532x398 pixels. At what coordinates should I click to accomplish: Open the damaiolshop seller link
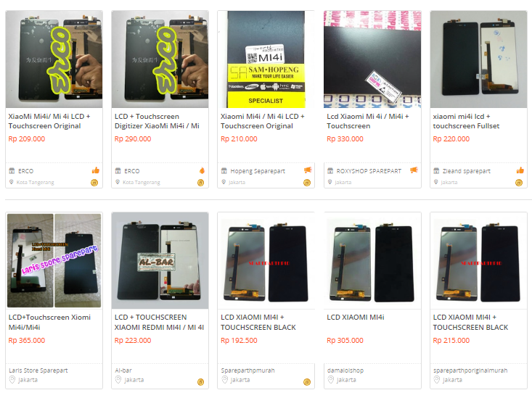tap(345, 370)
